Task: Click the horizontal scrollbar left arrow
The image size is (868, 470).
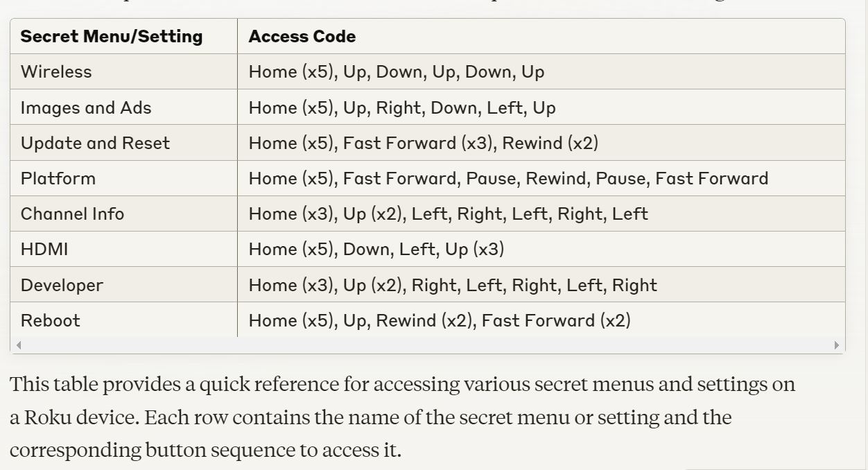Action: (x=19, y=345)
